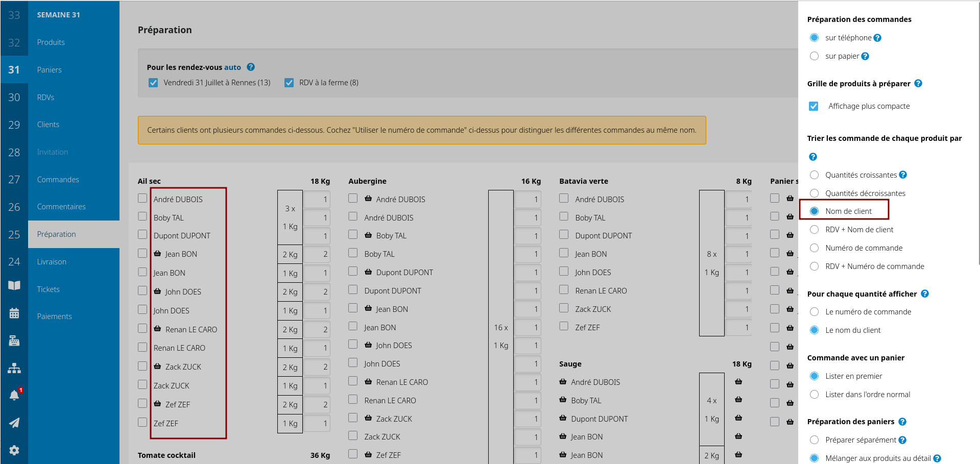Select 'Quantités croissantes' sort option
The image size is (980, 464).
(815, 175)
